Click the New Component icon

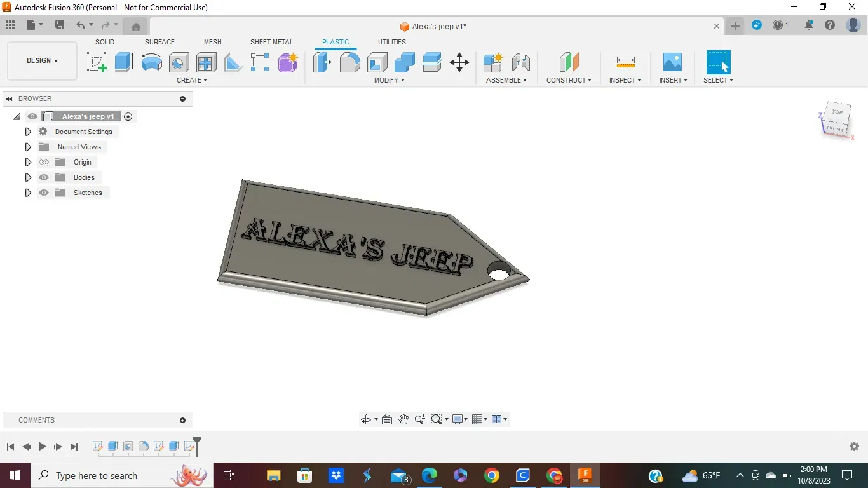click(x=492, y=62)
